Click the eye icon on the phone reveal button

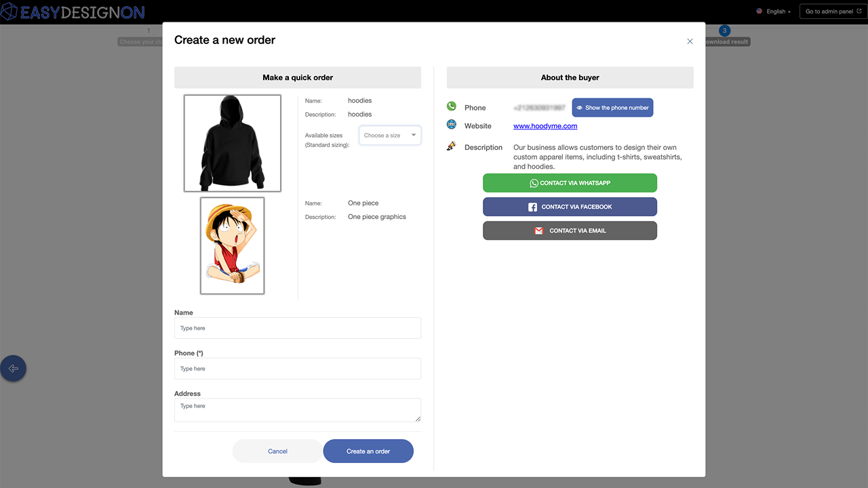580,107
